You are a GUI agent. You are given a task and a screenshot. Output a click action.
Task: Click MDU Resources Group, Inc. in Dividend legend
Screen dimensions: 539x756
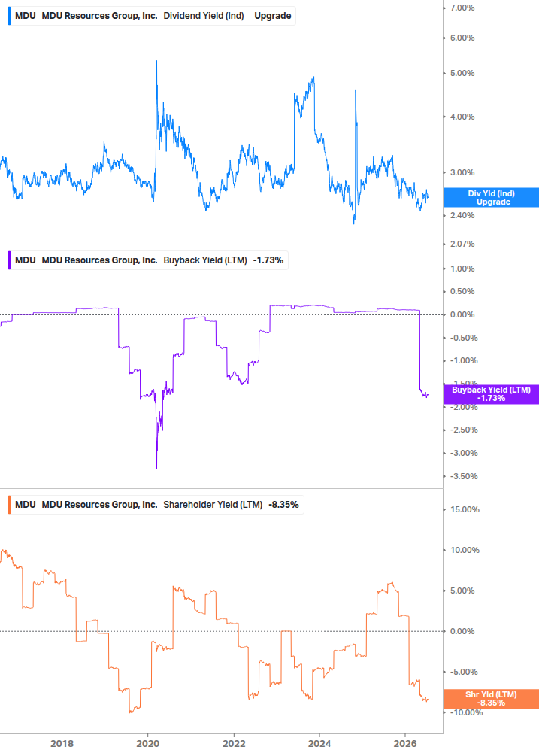100,16
